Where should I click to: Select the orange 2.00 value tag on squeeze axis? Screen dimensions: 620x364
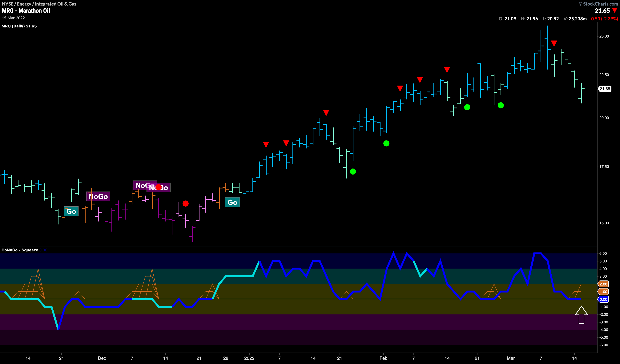click(603, 284)
